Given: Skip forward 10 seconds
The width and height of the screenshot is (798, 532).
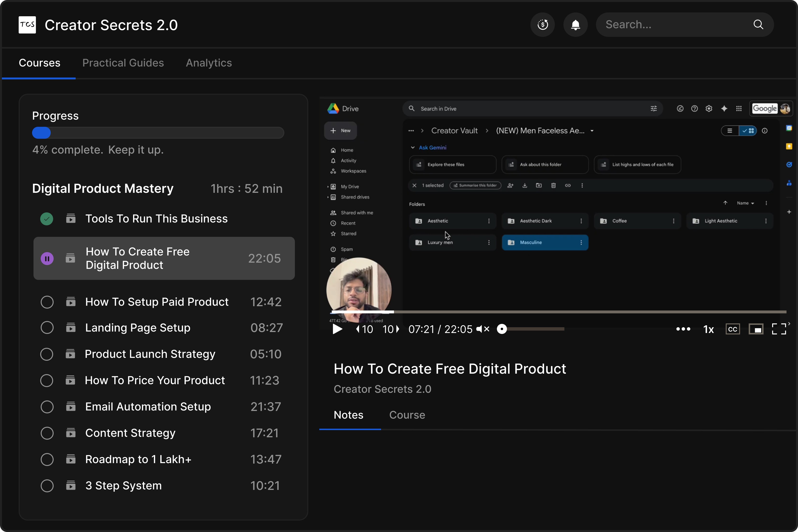Looking at the screenshot, I should point(391,329).
